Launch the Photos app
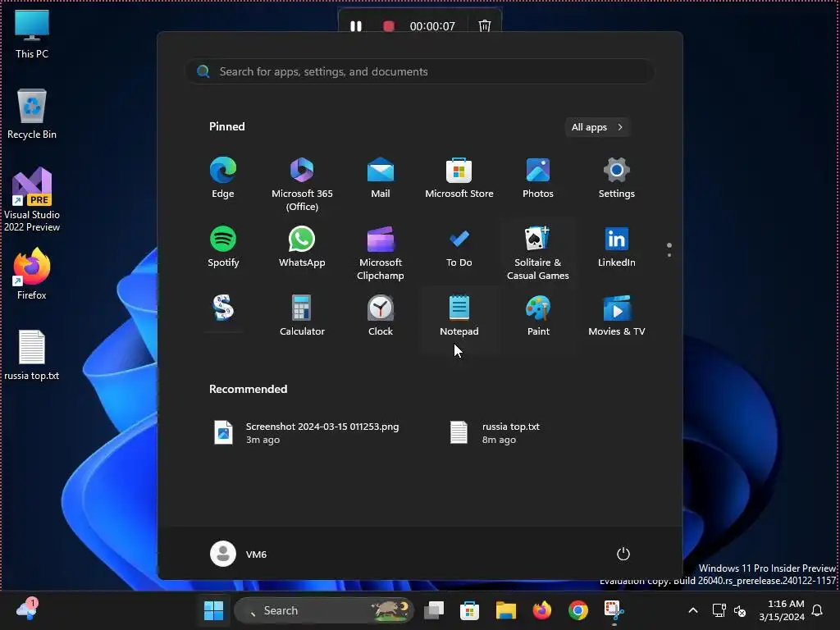Screen dimensions: 840x630 pos(538,178)
